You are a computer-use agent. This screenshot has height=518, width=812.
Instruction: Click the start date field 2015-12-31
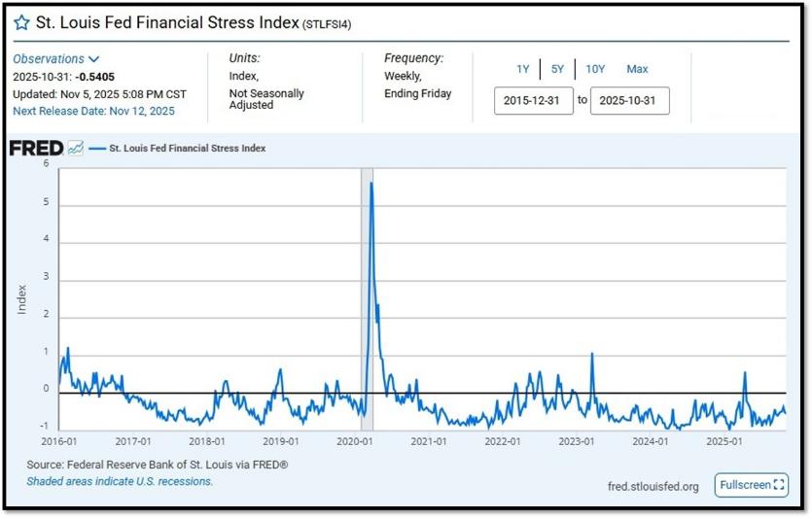534,100
